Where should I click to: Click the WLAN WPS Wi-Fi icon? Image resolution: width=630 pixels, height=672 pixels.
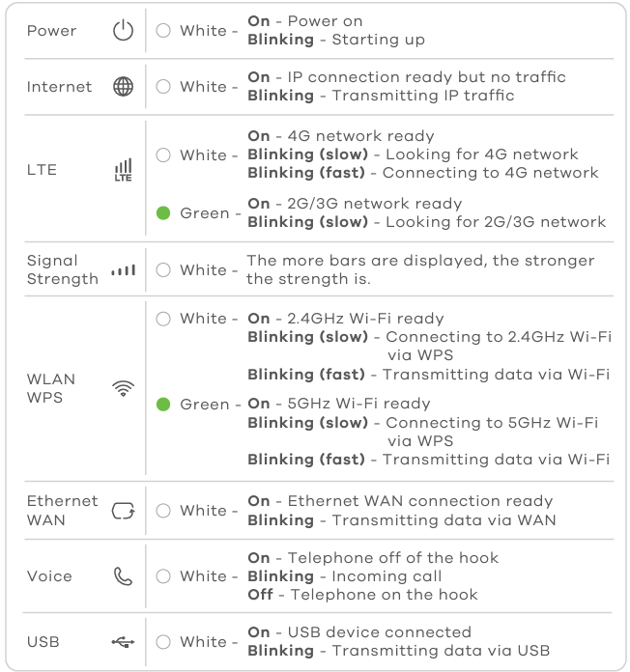tap(124, 388)
